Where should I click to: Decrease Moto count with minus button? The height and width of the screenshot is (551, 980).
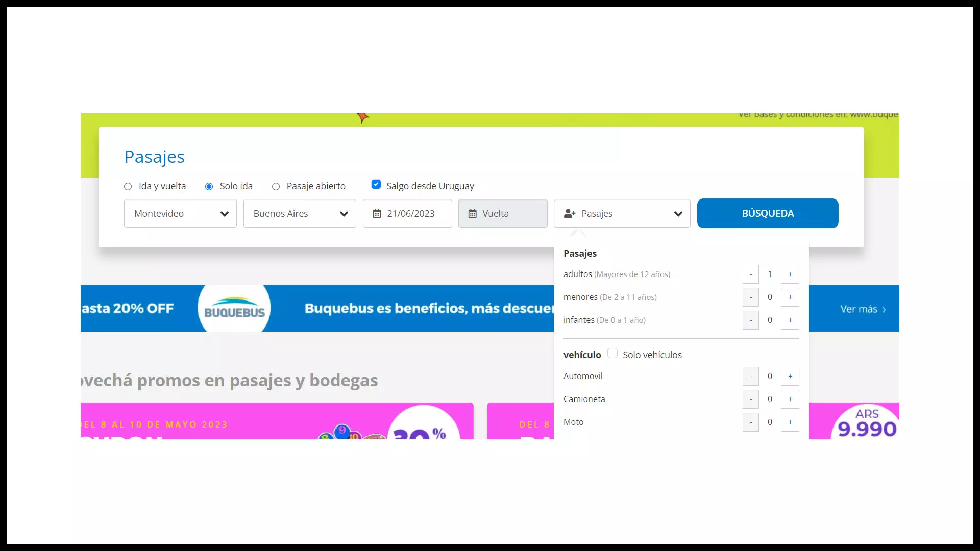pyautogui.click(x=751, y=422)
